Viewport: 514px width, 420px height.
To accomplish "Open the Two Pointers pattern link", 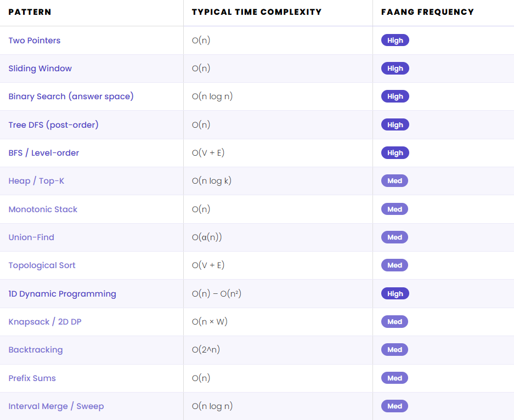I will [35, 41].
